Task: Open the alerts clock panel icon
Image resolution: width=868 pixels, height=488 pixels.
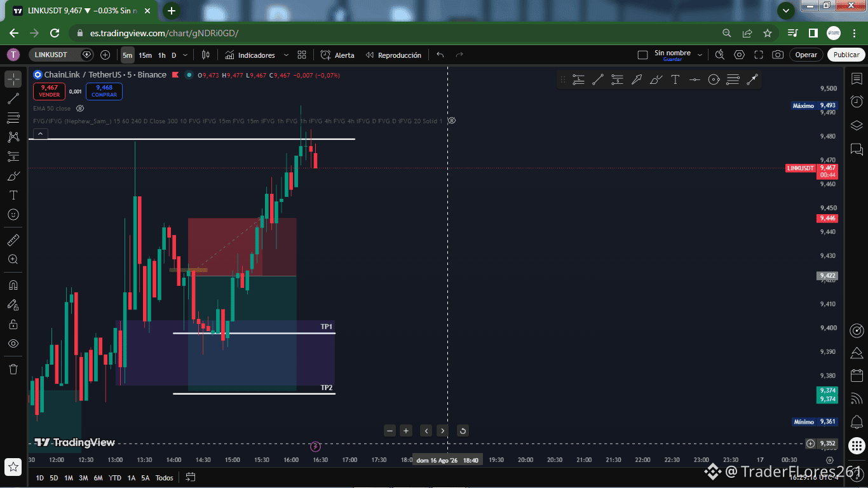Action: coord(857,102)
